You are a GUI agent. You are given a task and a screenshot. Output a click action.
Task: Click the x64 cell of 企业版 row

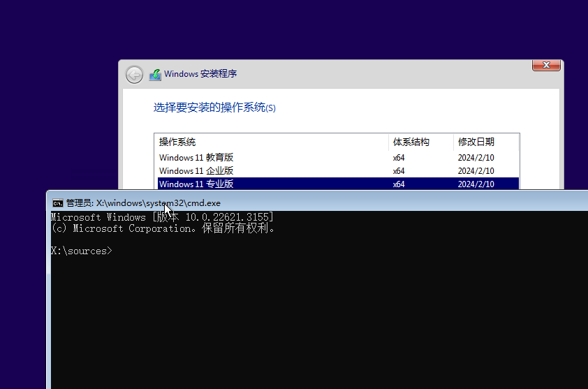(399, 171)
